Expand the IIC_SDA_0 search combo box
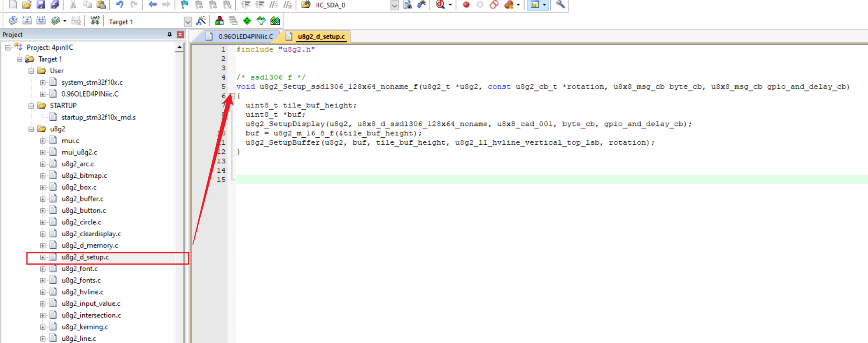The image size is (868, 343). (394, 5)
